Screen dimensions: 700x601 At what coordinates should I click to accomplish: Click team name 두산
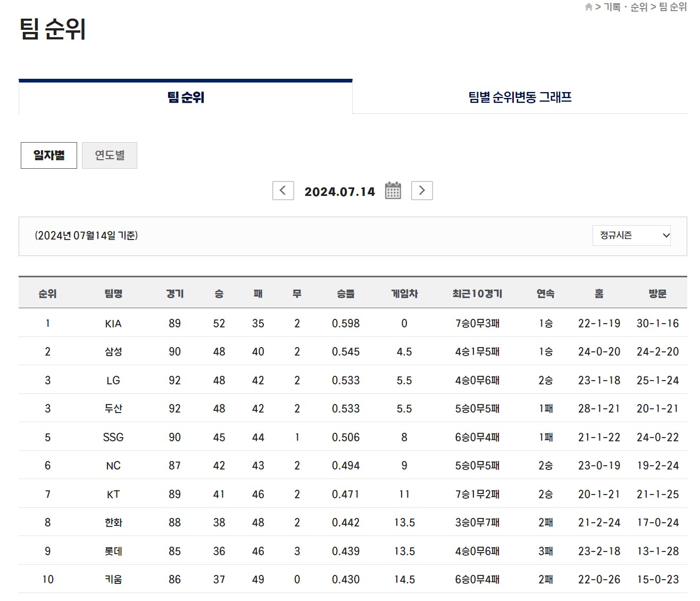coord(113,409)
